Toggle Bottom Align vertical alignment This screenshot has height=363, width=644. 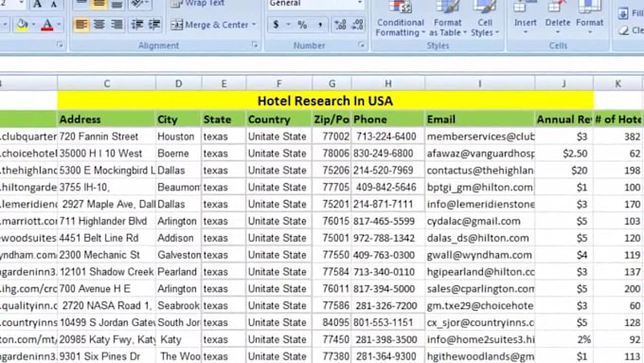[116, 4]
